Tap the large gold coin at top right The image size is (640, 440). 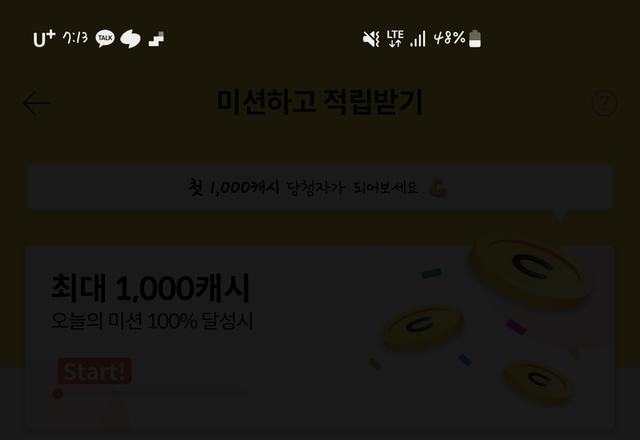pyautogui.click(x=531, y=271)
